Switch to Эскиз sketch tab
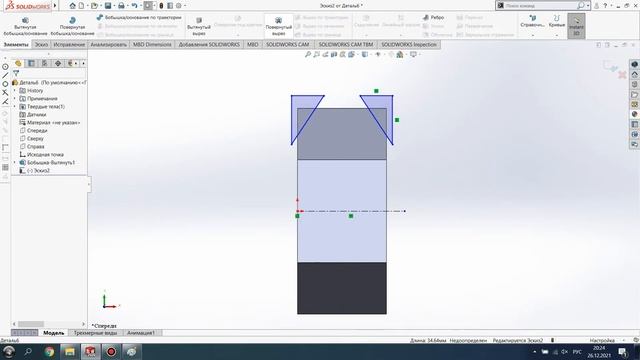 click(41, 44)
